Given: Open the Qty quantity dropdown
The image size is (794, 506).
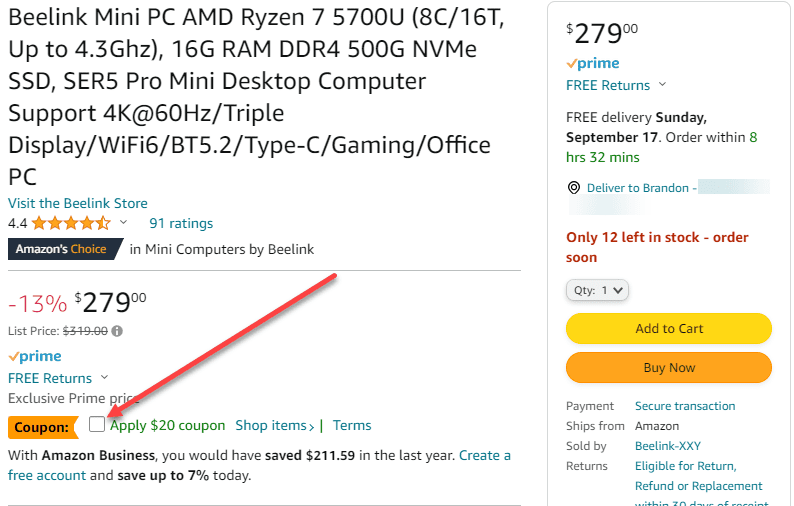Looking at the screenshot, I should point(597,290).
